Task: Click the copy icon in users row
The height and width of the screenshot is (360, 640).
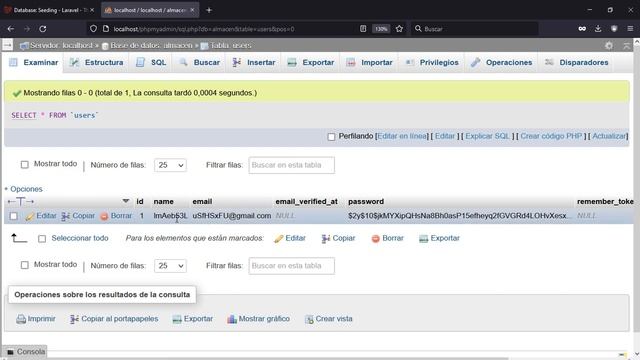Action: pyautogui.click(x=65, y=216)
